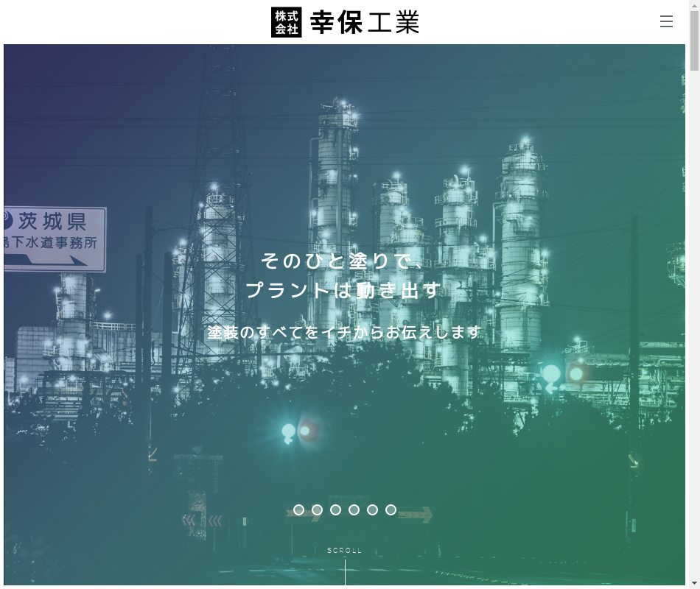700x589 pixels.
Task: Jump to the fifth slide dot
Action: 372,509
